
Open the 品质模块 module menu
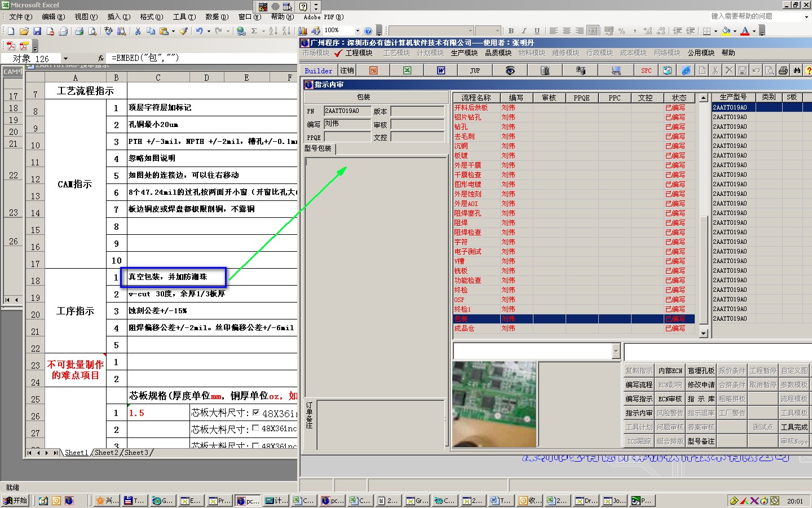pyautogui.click(x=498, y=53)
